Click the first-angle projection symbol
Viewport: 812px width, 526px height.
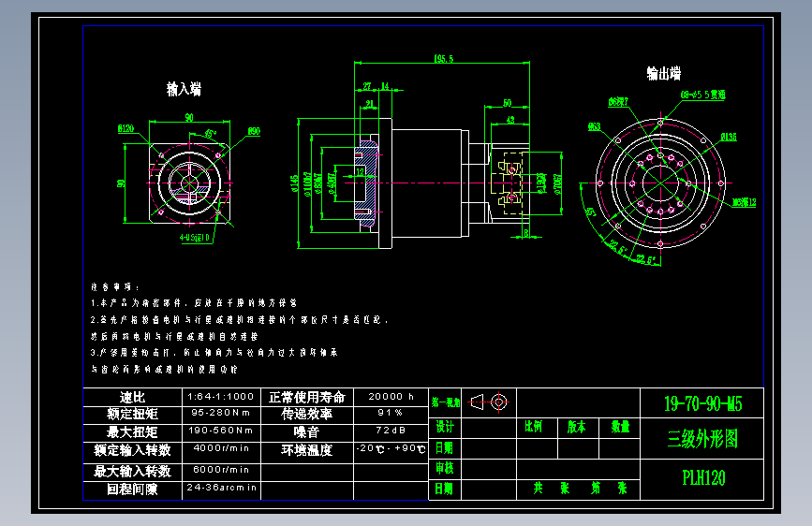489,402
